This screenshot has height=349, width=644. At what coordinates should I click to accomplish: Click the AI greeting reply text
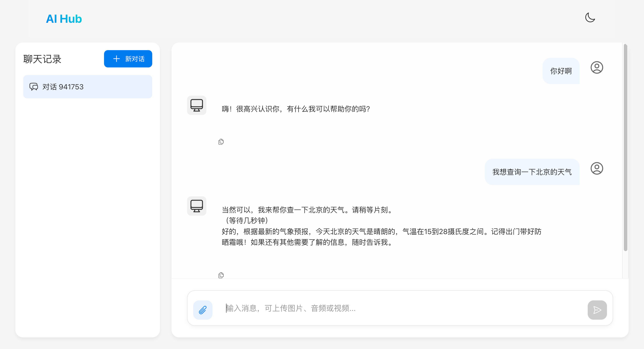click(295, 109)
